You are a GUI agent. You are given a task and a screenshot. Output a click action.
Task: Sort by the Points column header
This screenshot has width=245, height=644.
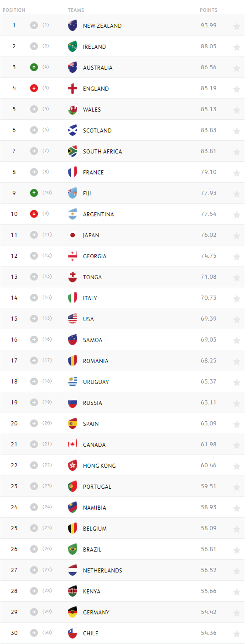209,10
